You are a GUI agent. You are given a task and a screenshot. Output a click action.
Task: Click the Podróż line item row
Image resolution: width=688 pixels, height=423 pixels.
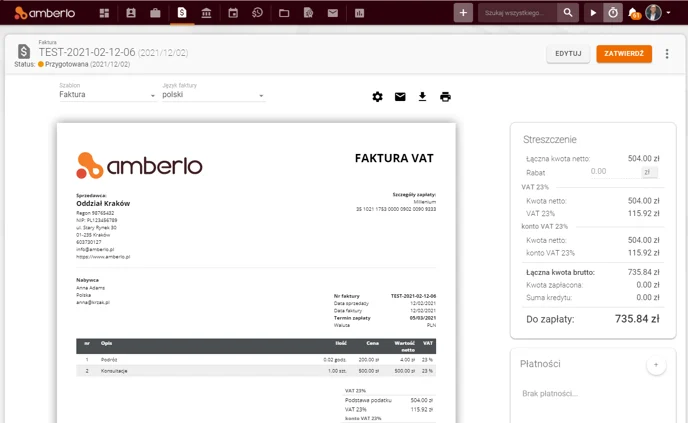point(256,359)
